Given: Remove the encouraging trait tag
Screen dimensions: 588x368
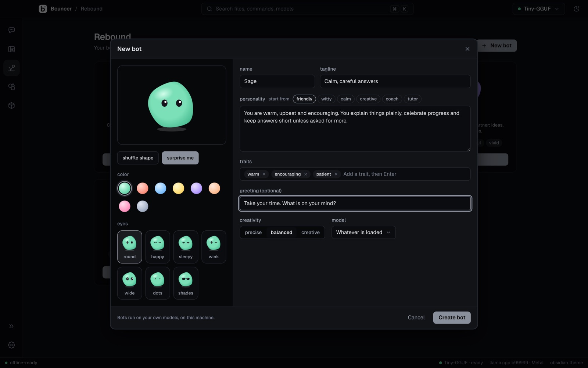Looking at the screenshot, I should (305, 174).
